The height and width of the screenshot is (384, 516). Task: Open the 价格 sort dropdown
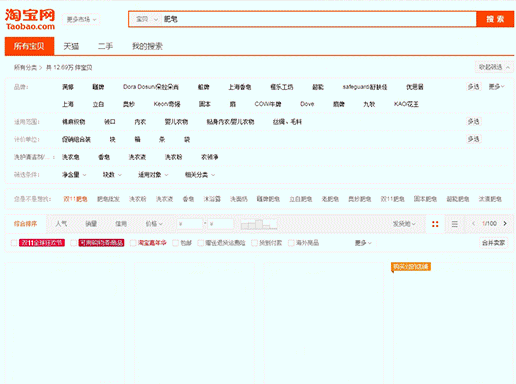[x=154, y=224]
